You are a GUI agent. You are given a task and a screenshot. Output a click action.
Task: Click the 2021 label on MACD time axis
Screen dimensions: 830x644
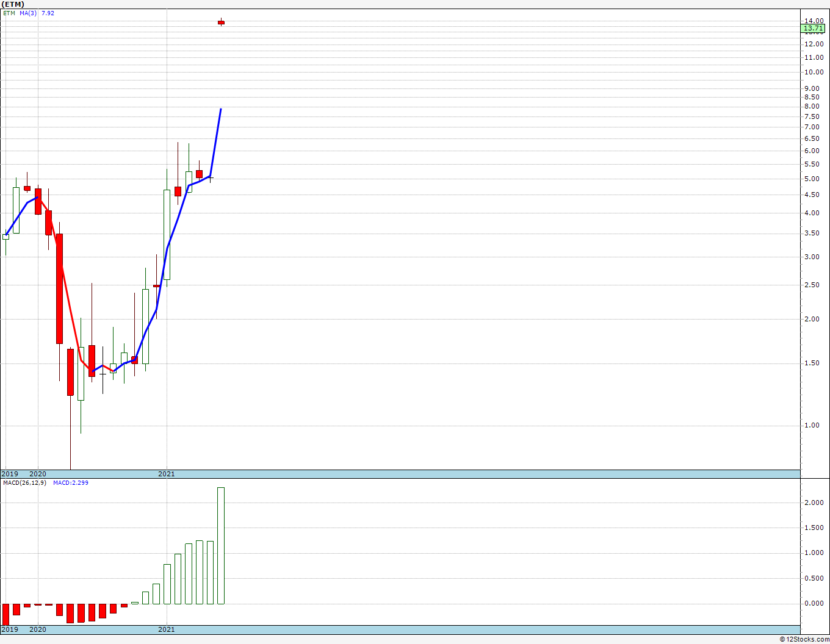click(x=167, y=629)
